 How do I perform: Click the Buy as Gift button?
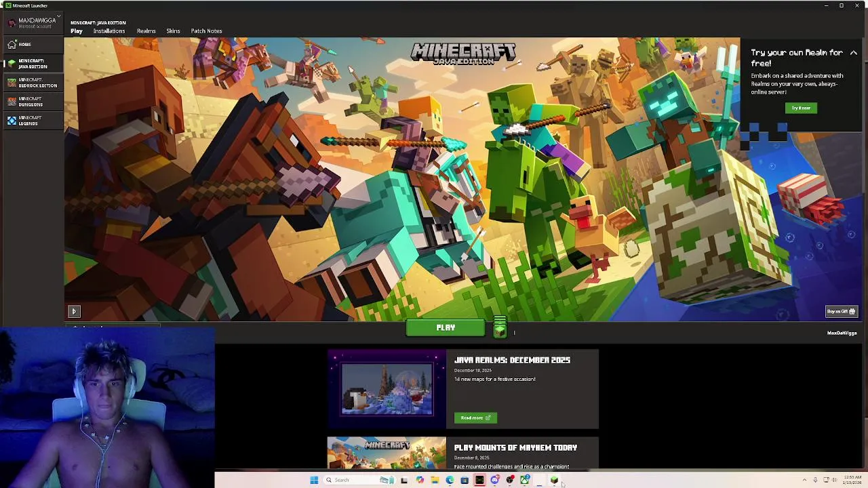pos(842,311)
